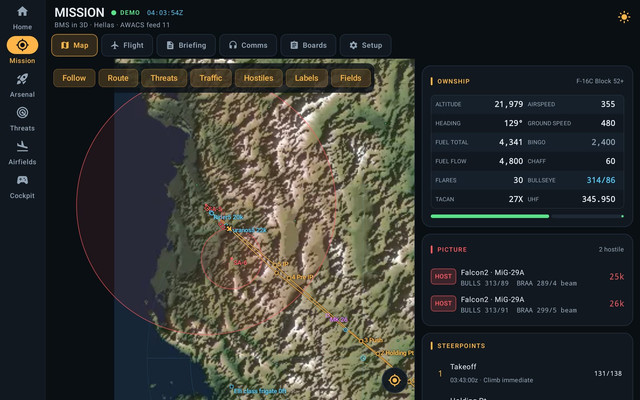The height and width of the screenshot is (400, 640).
Task: Click the OWNSHIP panel heading
Action: pyautogui.click(x=453, y=81)
